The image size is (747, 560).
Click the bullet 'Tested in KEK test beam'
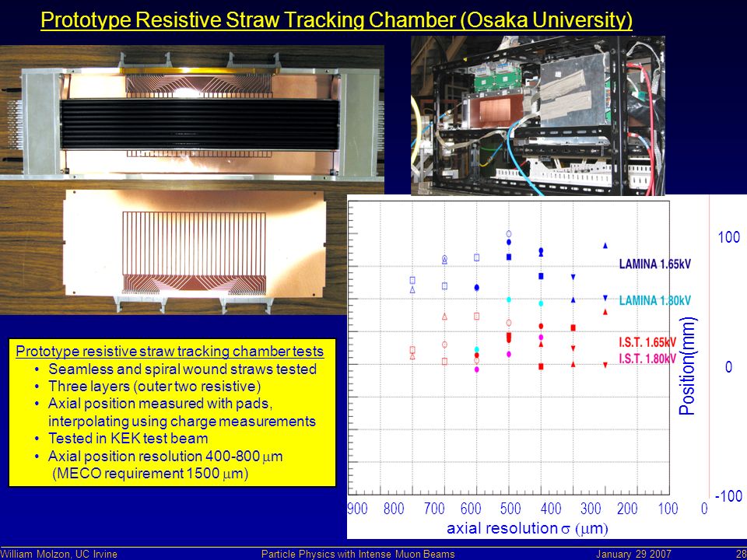coord(128,439)
